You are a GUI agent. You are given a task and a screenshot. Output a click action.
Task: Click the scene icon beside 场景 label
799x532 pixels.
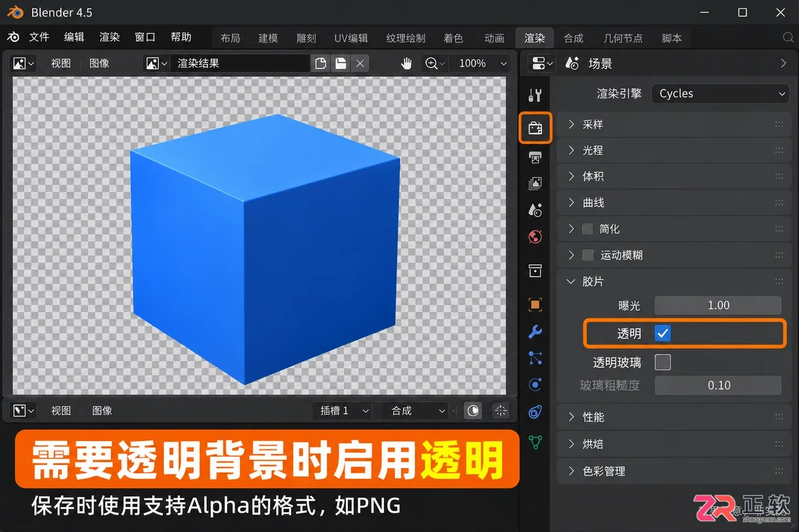point(572,63)
